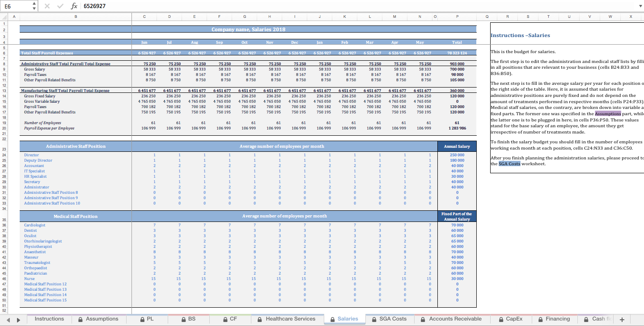Open the CF sheet tab
This screenshot has width=644, height=326.
(230, 319)
